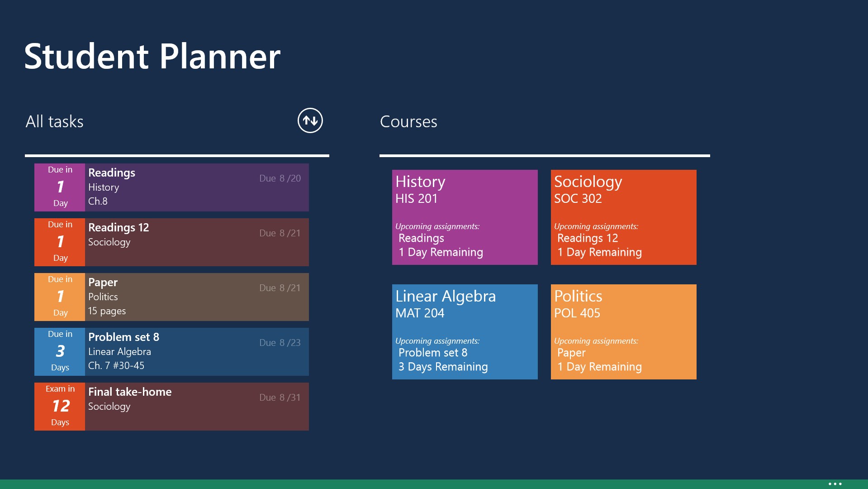Click the Courses section header
This screenshot has height=489, width=868.
408,121
